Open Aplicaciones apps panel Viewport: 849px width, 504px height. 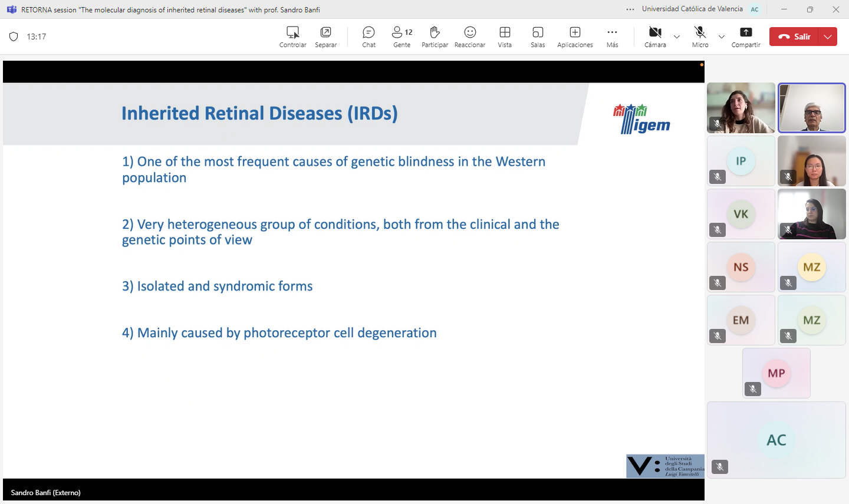[575, 37]
